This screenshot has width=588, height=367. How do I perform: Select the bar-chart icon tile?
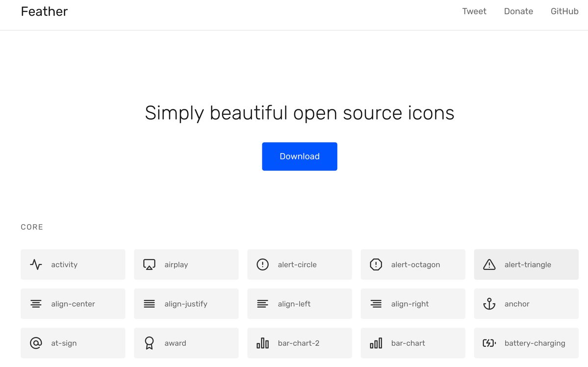[412, 343]
